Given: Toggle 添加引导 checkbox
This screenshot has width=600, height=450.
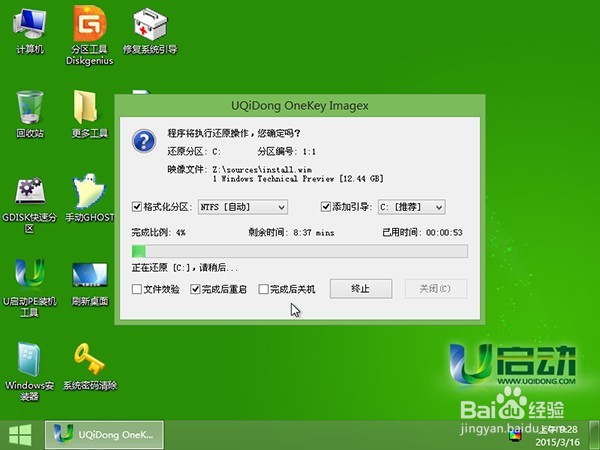Looking at the screenshot, I should (325, 207).
